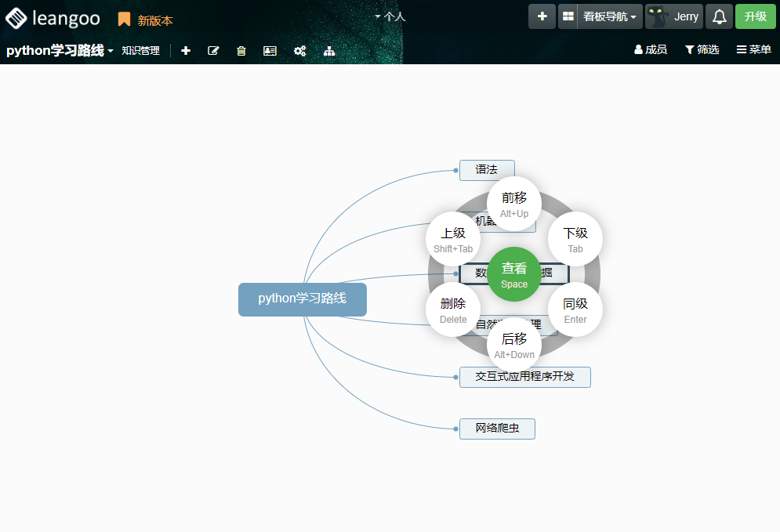Click the dark plus button in the top bar
This screenshot has width=780, height=532.
542,16
